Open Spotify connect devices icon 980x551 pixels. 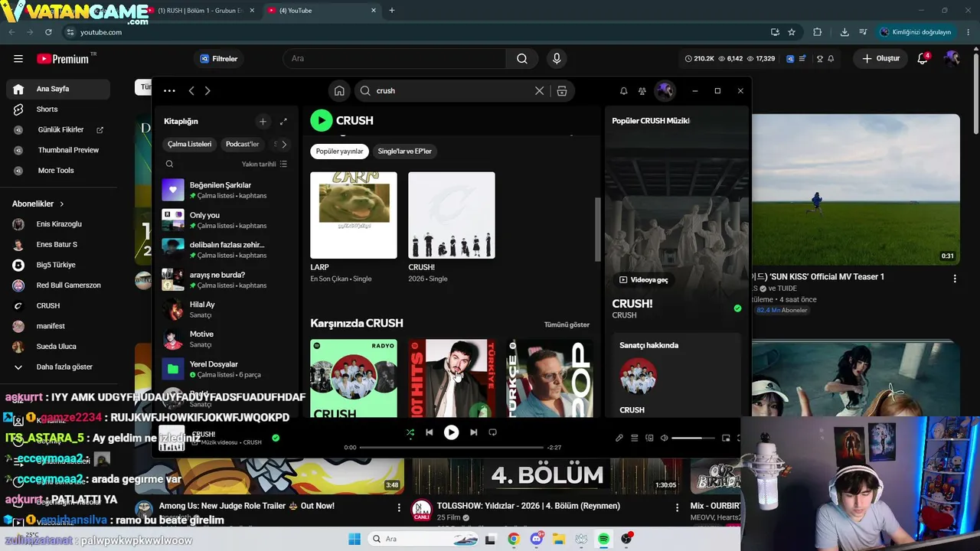(x=649, y=439)
